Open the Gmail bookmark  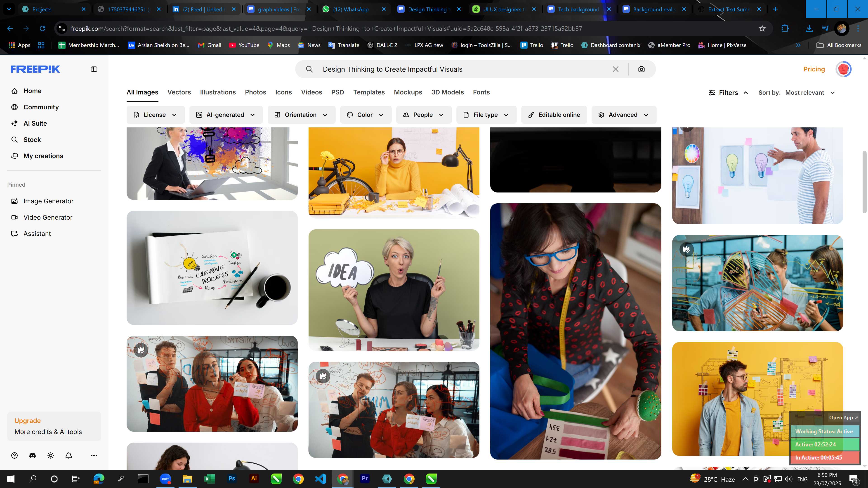click(x=209, y=45)
